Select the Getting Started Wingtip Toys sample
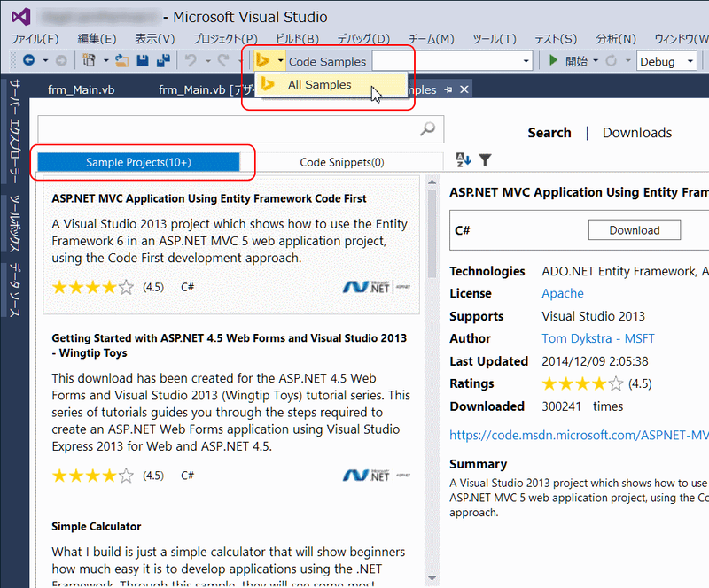The height and width of the screenshot is (588, 709). [230, 345]
